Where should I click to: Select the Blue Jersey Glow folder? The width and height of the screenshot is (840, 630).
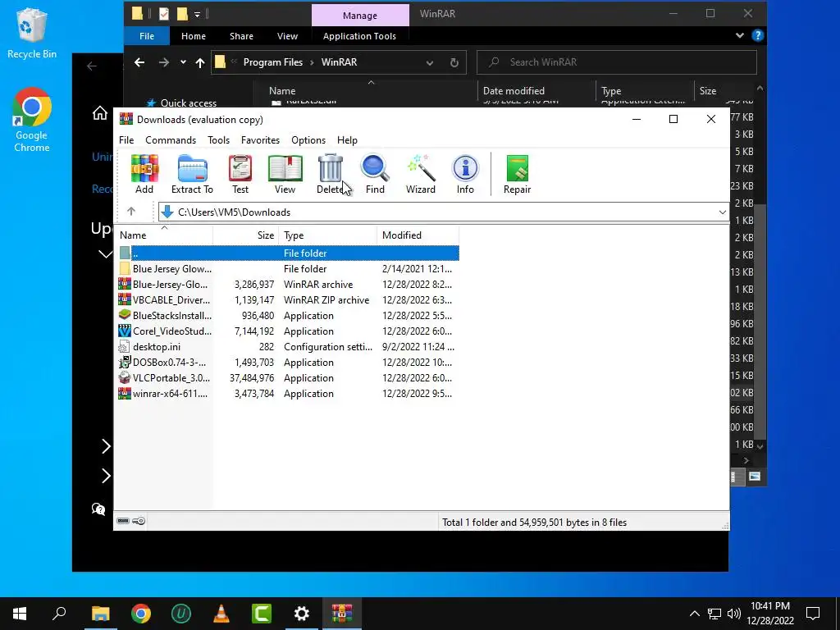tap(288, 269)
